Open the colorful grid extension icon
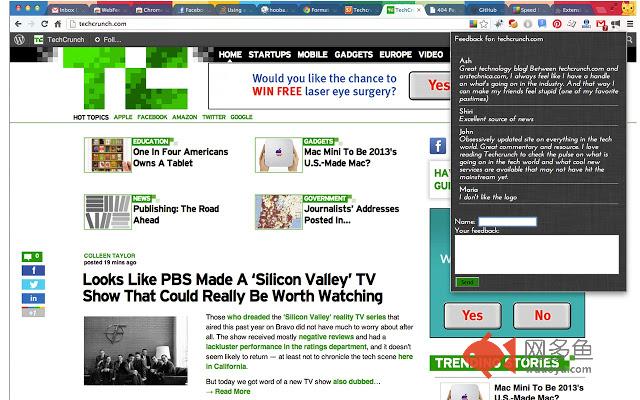 point(473,24)
